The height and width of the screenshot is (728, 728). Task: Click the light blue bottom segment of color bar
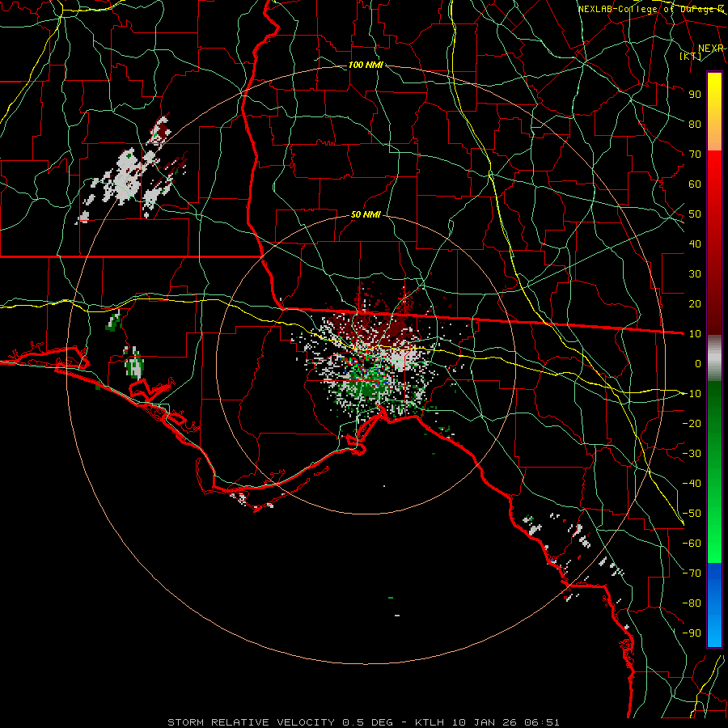pyautogui.click(x=714, y=633)
